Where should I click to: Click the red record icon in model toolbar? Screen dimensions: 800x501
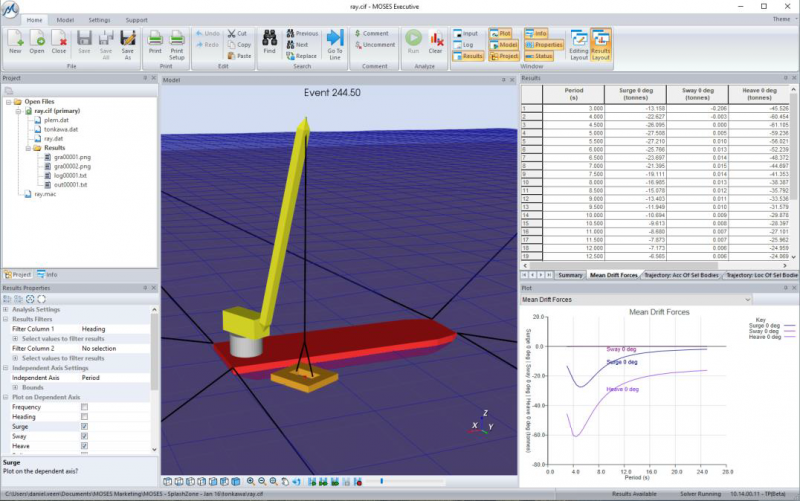pos(358,481)
